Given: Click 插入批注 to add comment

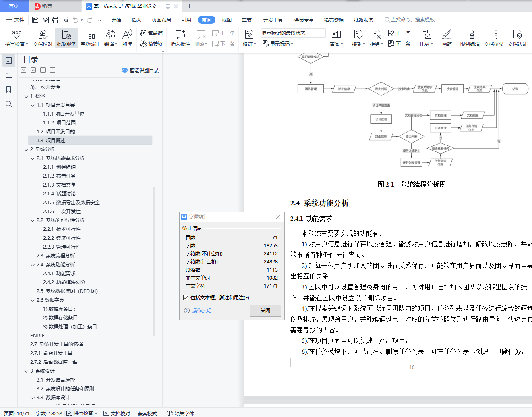Looking at the screenshot, I should coord(180,38).
